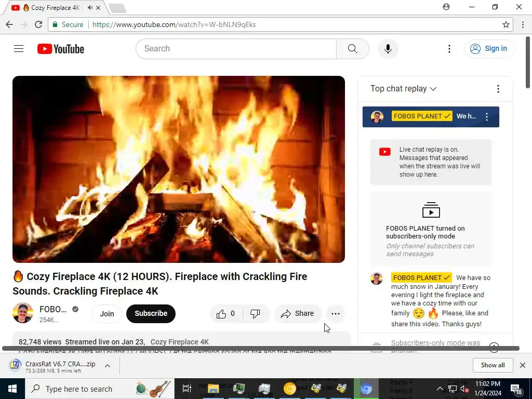This screenshot has width=532, height=399.
Task: Join the channel membership
Action: [107, 313]
